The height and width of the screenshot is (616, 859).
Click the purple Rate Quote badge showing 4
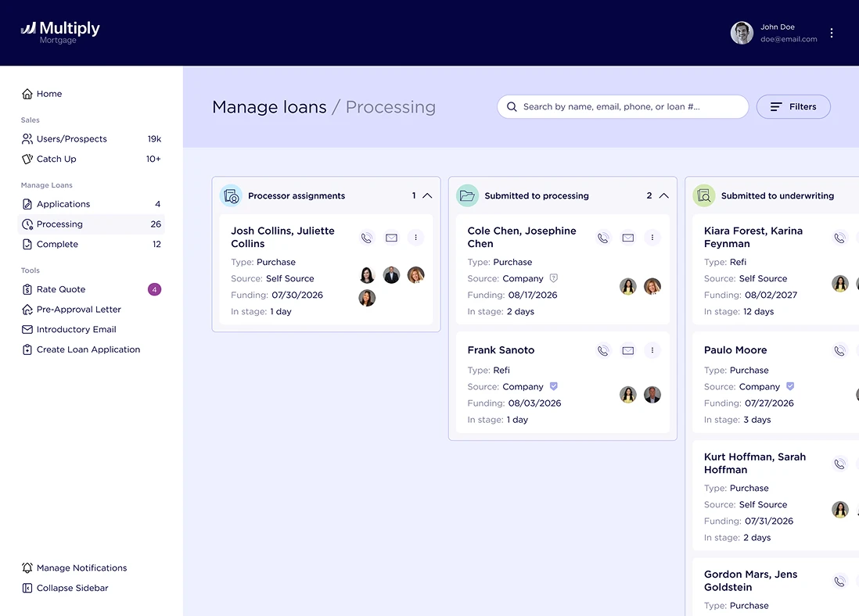pyautogui.click(x=154, y=289)
